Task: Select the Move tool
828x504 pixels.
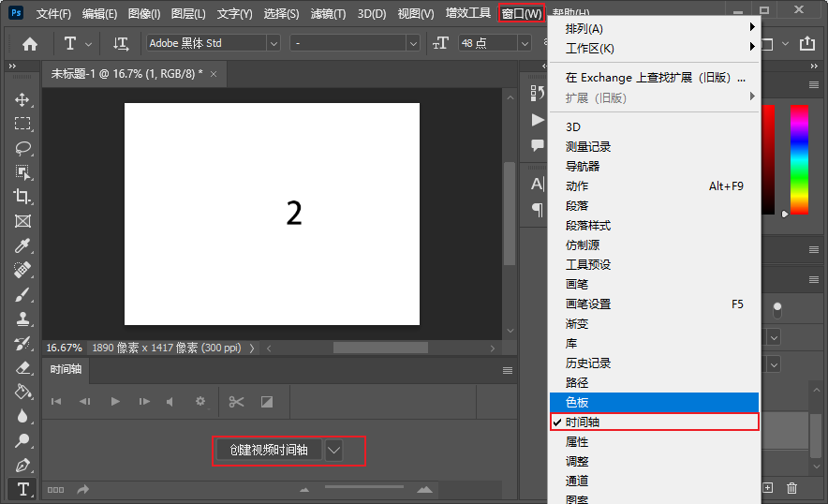Action: [22, 99]
